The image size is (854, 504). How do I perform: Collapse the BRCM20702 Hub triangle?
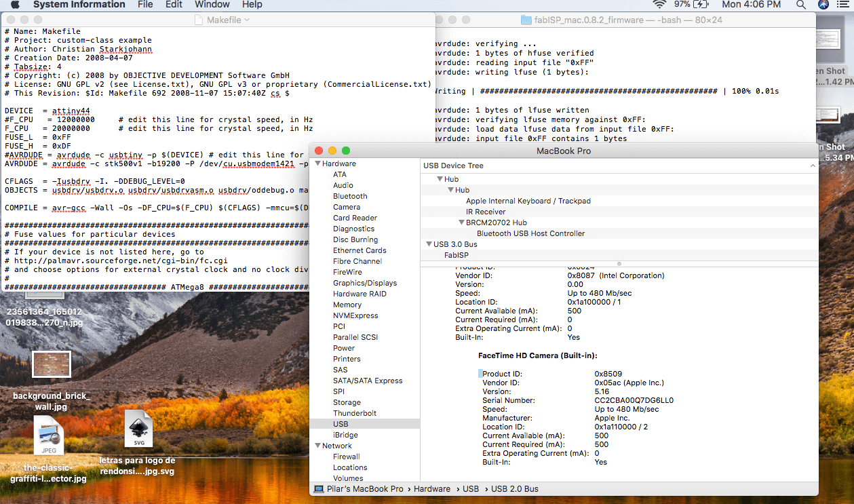point(462,222)
